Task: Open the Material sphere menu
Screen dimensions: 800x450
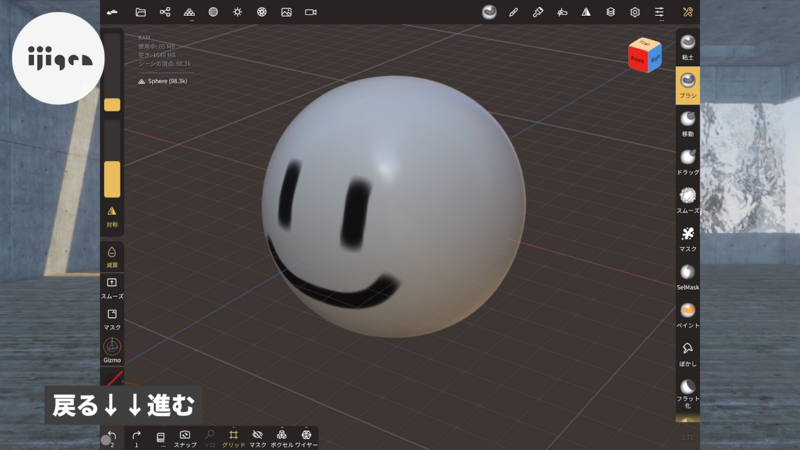Action: [213, 12]
